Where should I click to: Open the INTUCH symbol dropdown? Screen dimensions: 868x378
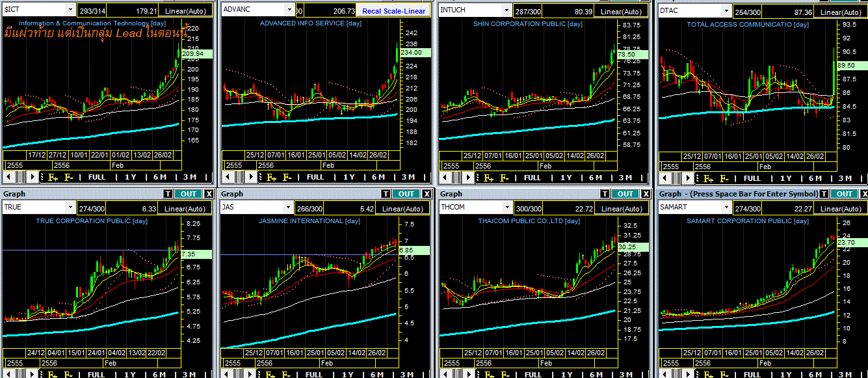click(508, 11)
